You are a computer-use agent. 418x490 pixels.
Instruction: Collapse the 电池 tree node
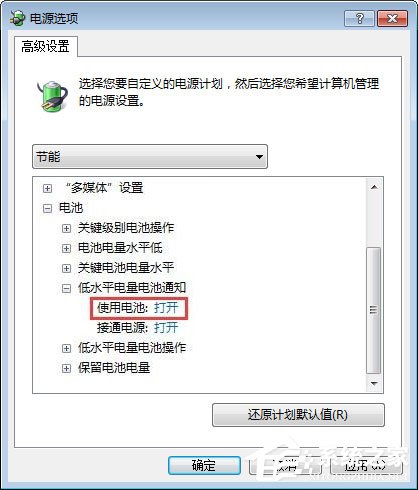pos(47,209)
